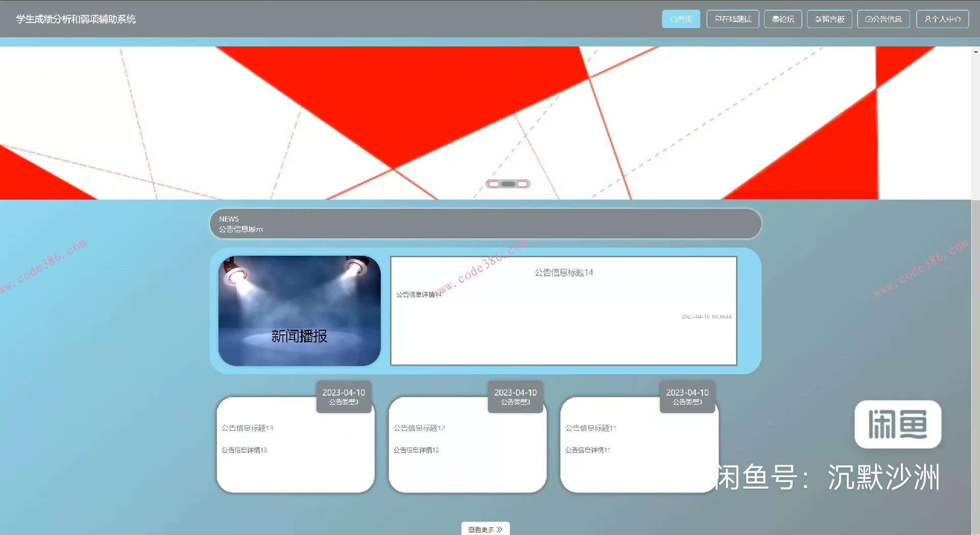
Task: Open the 论坛 forum section
Action: tap(782, 19)
